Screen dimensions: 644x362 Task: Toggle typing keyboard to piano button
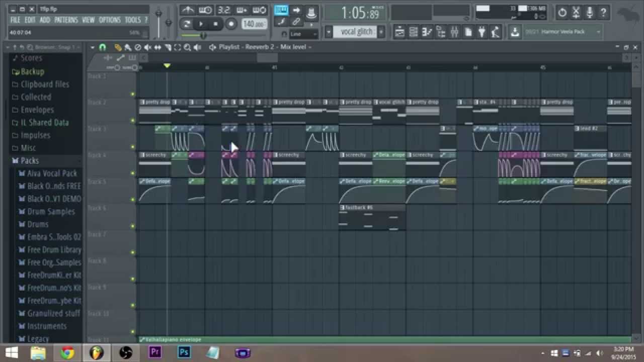coord(281,10)
